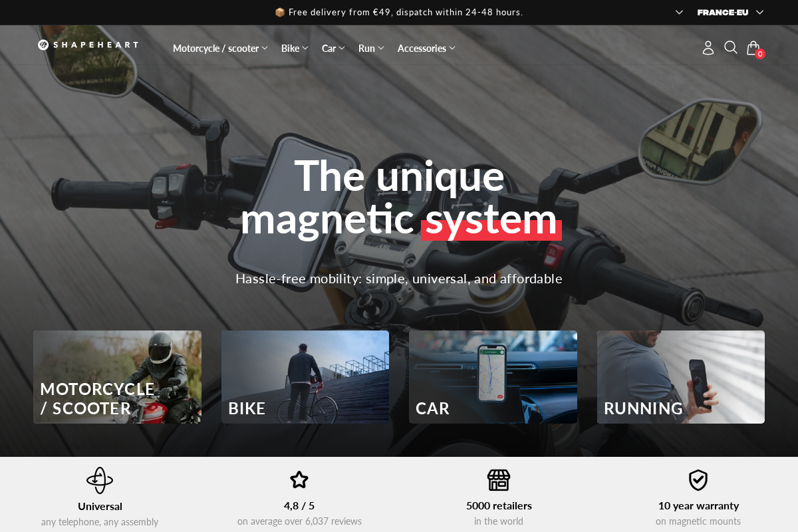The image size is (798, 532).
Task: Click the search magnifier icon
Action: (x=730, y=47)
